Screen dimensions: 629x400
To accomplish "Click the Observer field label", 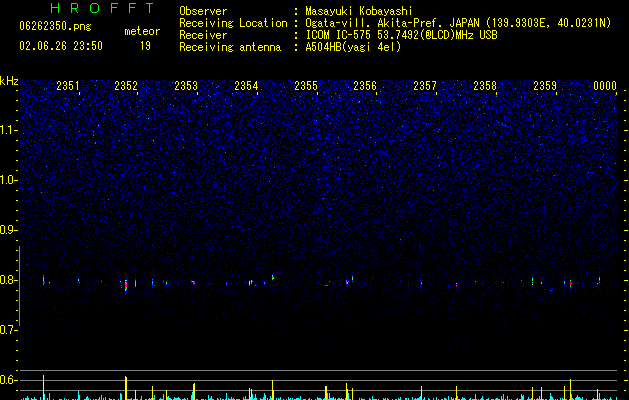I will [x=203, y=11].
